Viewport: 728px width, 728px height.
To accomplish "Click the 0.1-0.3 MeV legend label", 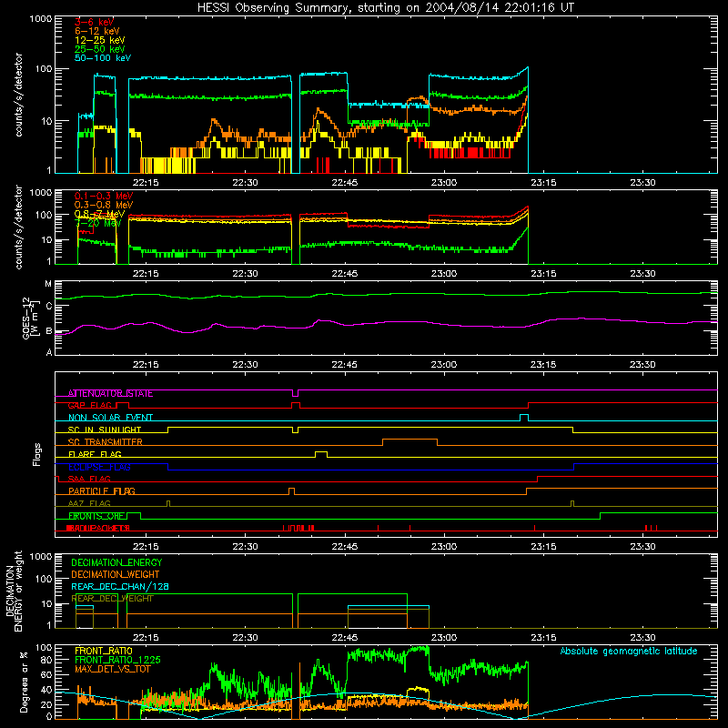I will tap(104, 196).
